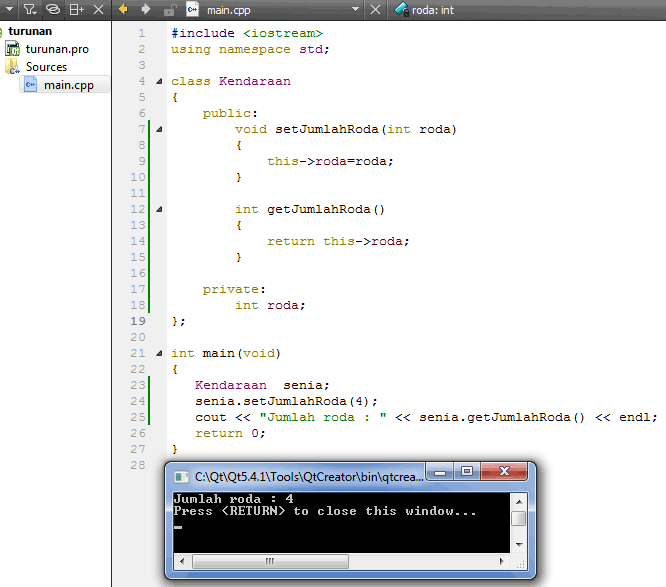Image resolution: width=666 pixels, height=587 pixels.
Task: Click the console vertical scrollbar up arrow
Action: click(519, 502)
